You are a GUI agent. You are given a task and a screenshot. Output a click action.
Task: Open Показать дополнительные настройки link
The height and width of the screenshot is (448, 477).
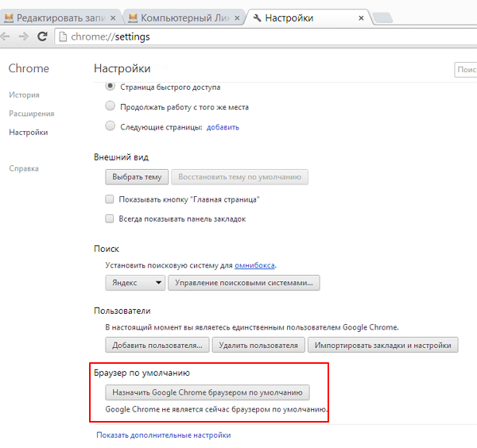click(x=164, y=435)
